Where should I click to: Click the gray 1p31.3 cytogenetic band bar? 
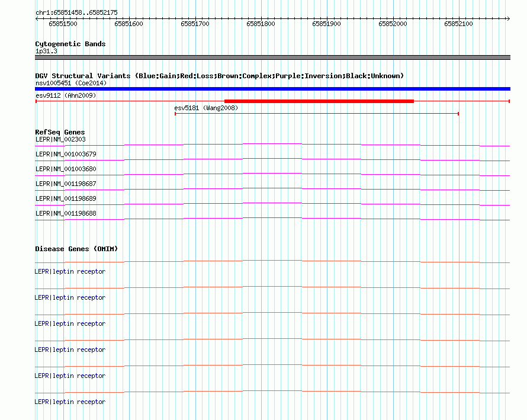[x=272, y=57]
